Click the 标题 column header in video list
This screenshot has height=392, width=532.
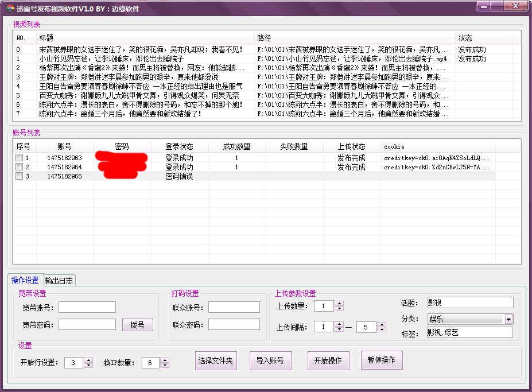(145, 38)
